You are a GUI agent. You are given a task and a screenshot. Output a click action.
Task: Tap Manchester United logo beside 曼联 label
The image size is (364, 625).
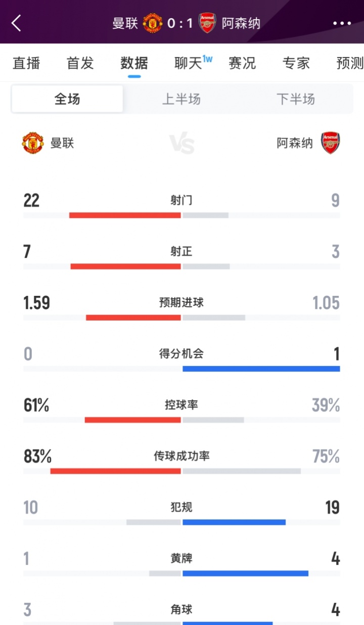click(33, 143)
